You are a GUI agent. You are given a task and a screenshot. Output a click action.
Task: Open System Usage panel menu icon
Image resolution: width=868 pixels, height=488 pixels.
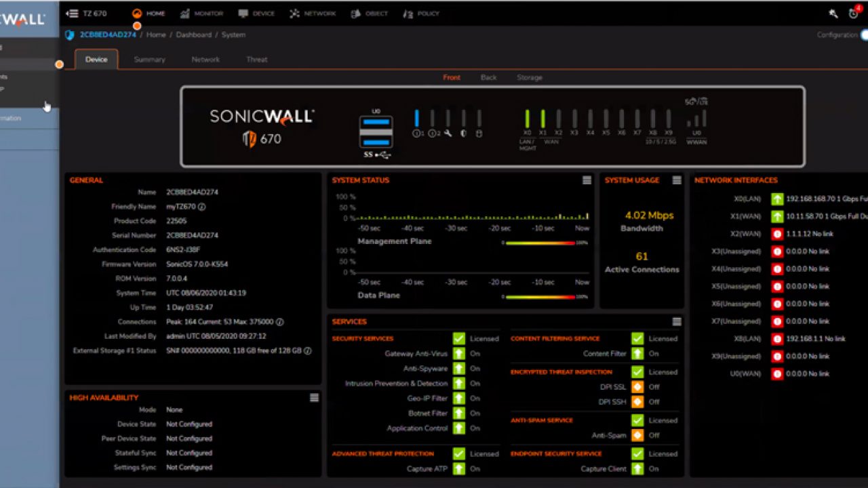677,180
